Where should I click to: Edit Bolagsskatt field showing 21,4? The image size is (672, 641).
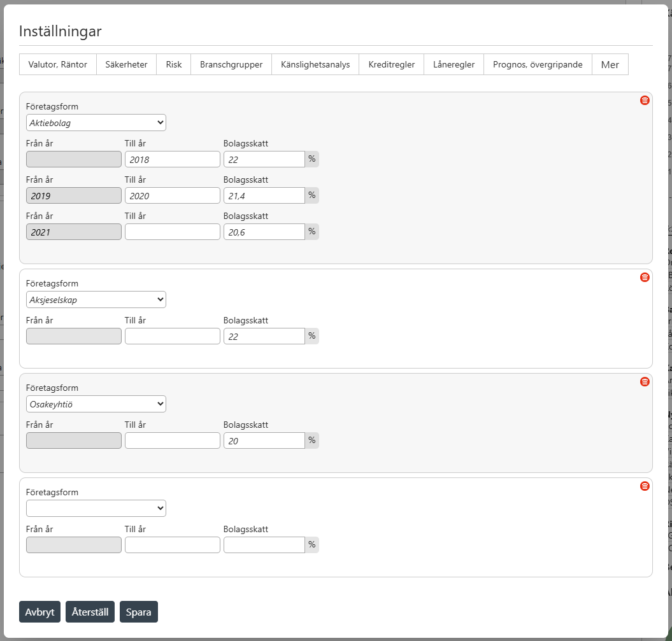pos(264,195)
